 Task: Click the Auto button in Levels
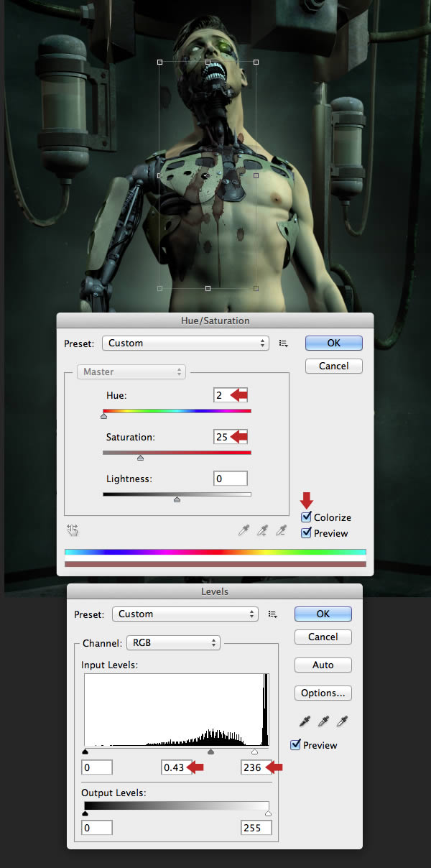click(x=323, y=665)
